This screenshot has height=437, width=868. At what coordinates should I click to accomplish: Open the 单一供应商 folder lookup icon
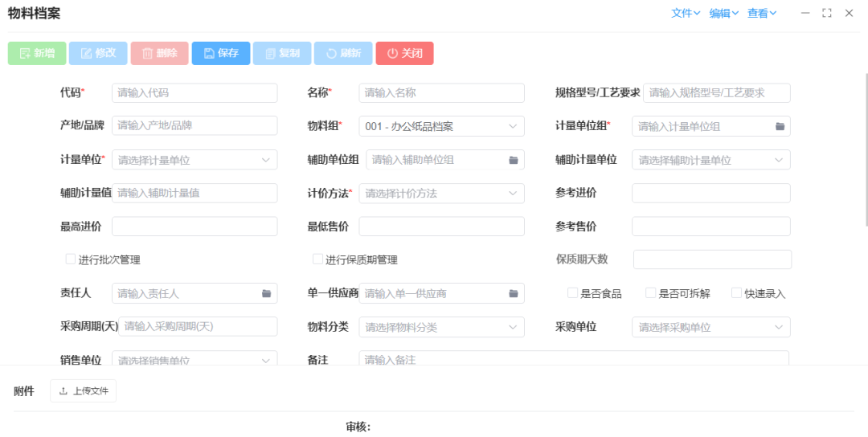coord(514,293)
